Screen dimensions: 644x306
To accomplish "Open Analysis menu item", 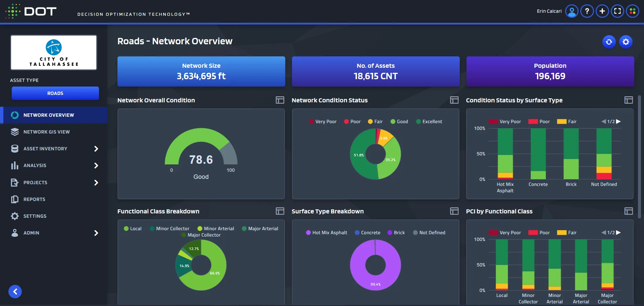I will pyautogui.click(x=54, y=165).
